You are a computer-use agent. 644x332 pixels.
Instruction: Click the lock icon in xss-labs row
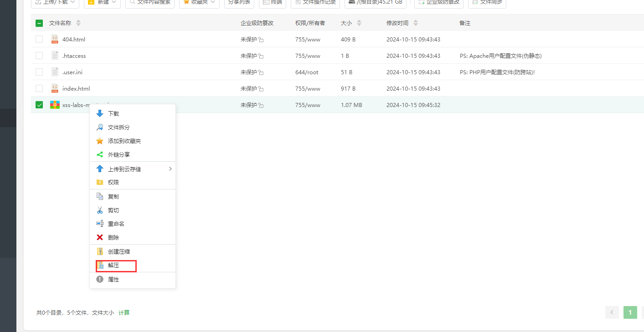(261, 105)
